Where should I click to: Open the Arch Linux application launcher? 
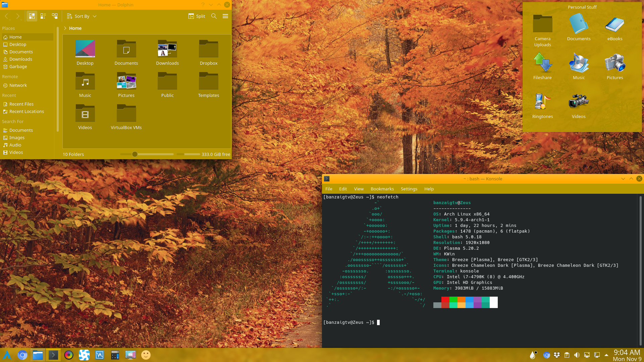click(x=7, y=355)
